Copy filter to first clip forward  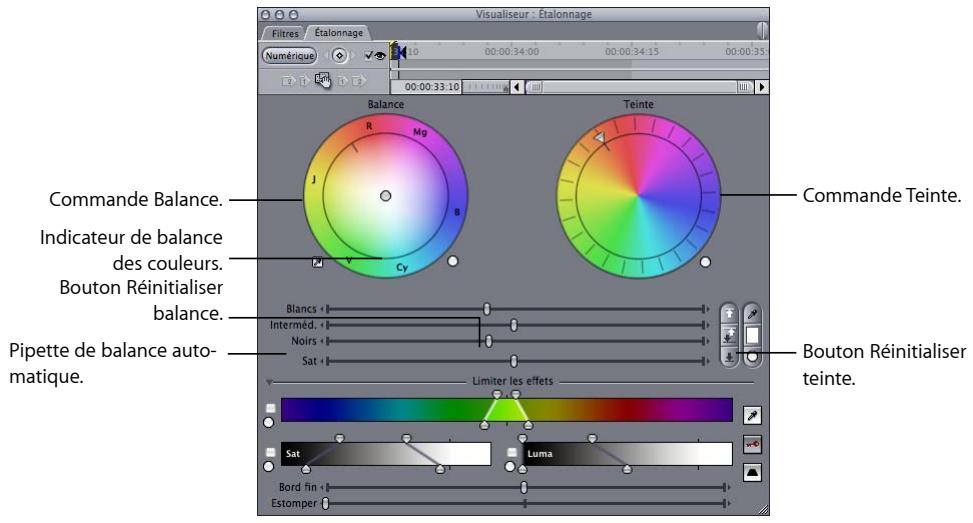(x=342, y=81)
